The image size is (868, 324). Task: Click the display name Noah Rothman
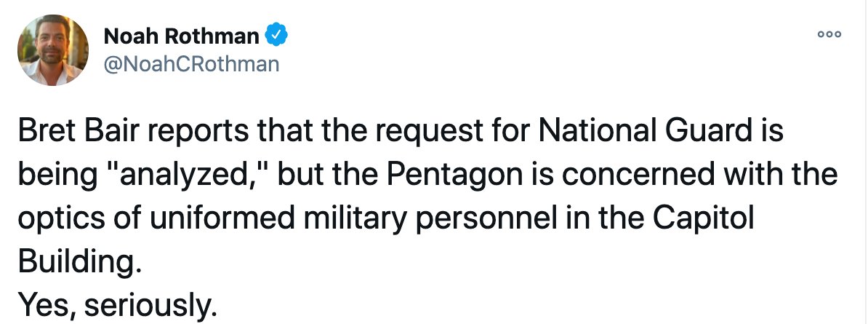(182, 36)
